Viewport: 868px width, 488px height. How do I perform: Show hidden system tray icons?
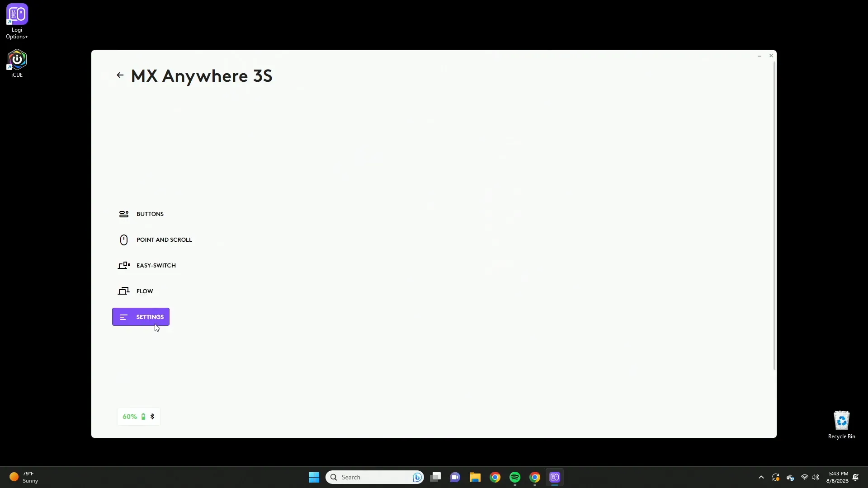[761, 477]
